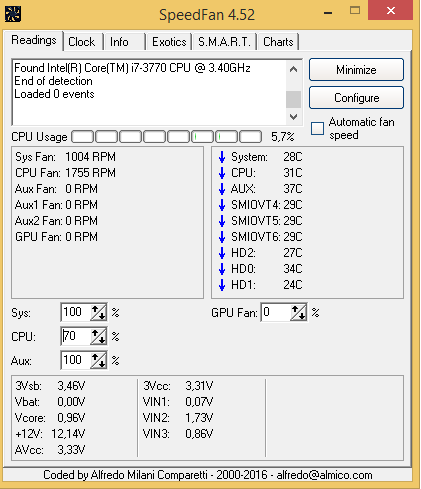Click the Sys fan speed spinner arrows
The image size is (421, 489).
(x=98, y=312)
